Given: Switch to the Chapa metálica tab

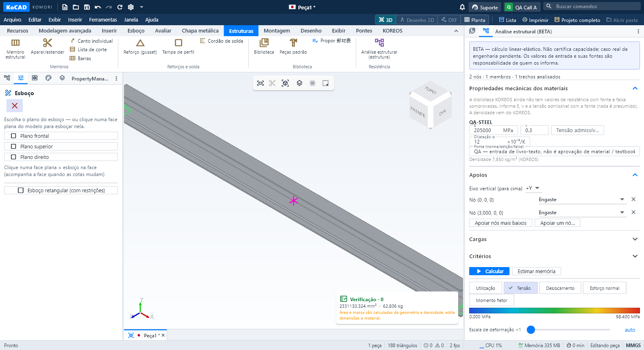Looking at the screenshot, I should tap(200, 30).
